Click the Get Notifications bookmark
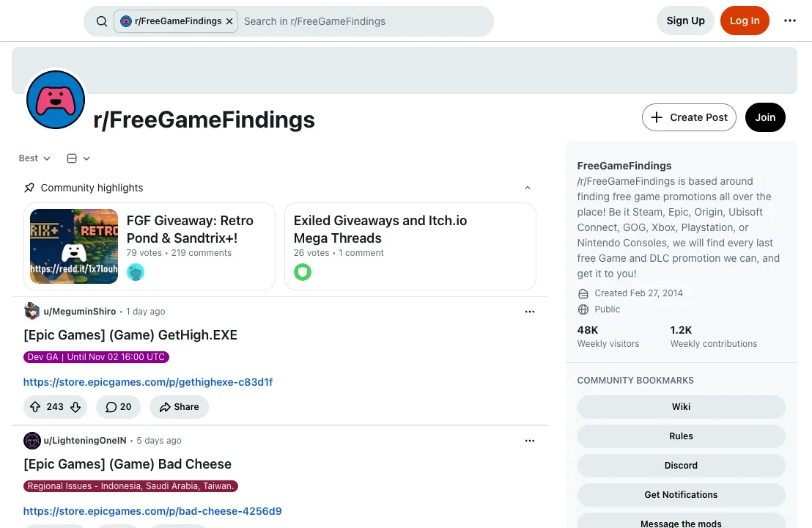 [681, 495]
